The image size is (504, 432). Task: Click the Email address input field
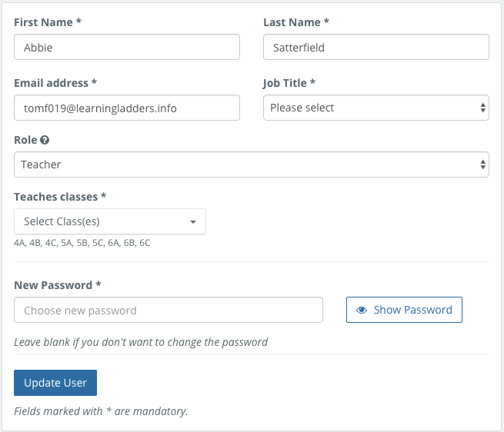click(x=127, y=108)
